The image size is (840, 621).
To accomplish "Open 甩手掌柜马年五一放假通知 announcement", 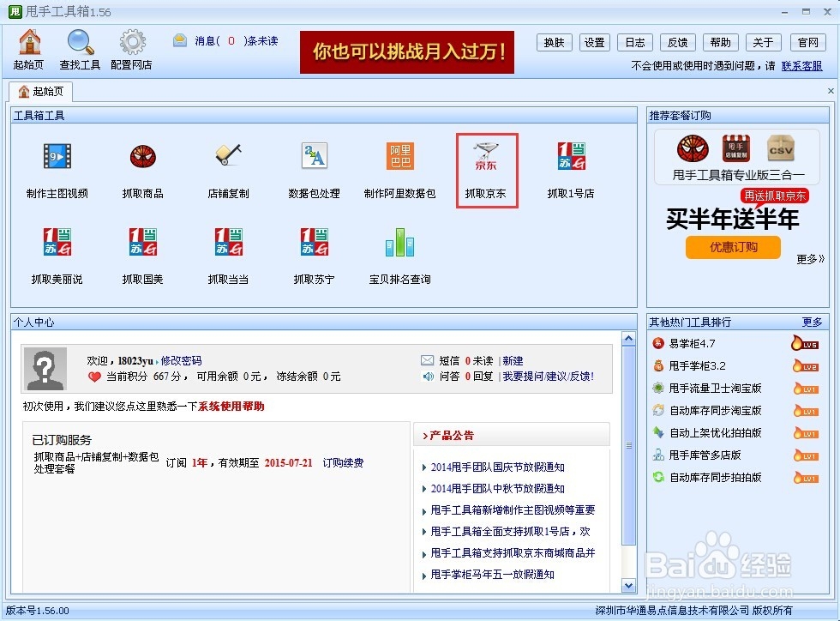I will click(x=492, y=575).
